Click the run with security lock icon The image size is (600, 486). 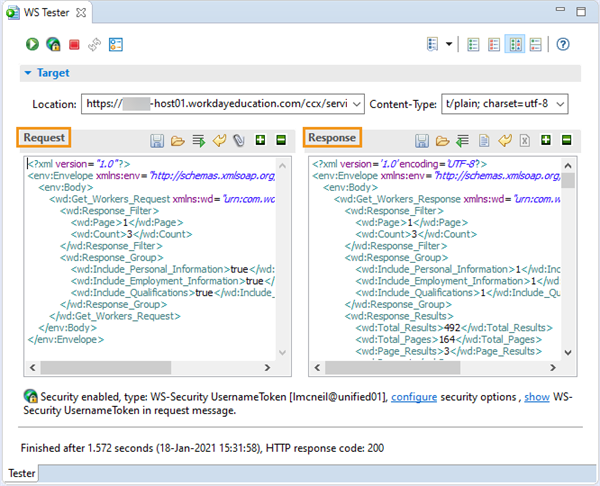pyautogui.click(x=53, y=44)
